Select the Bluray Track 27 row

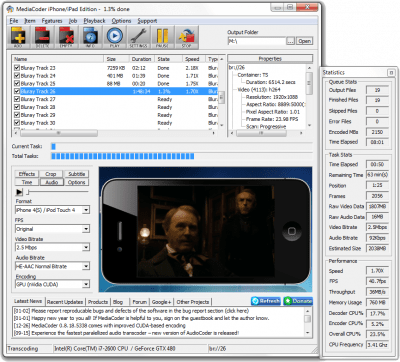click(x=115, y=99)
